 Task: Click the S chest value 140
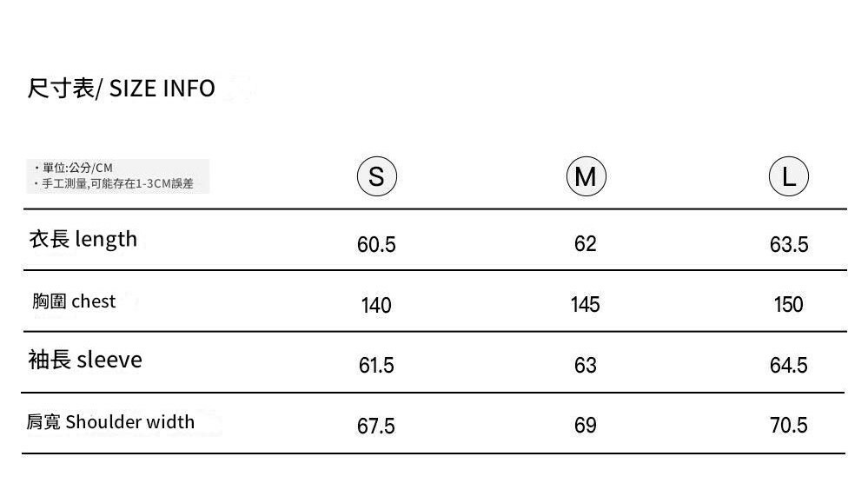[x=376, y=305]
